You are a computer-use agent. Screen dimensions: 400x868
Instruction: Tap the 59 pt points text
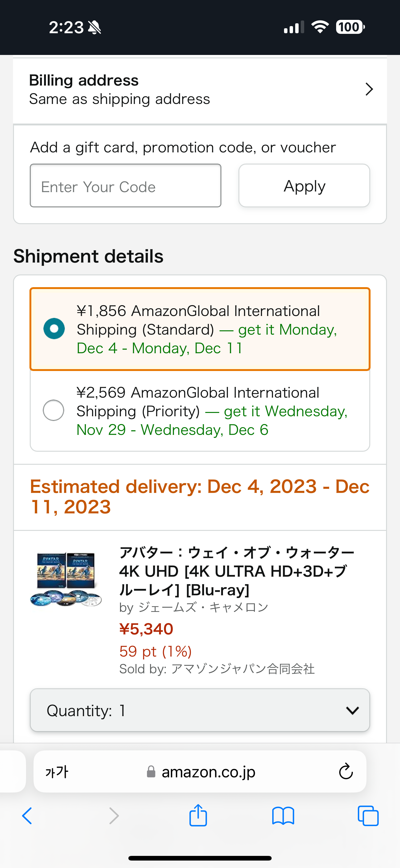point(156,651)
